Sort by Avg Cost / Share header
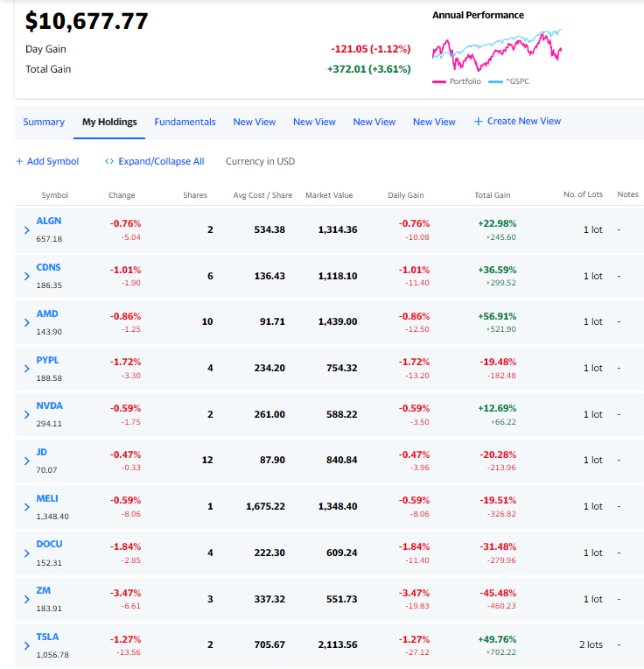Image resolution: width=644 pixels, height=669 pixels. click(x=262, y=195)
